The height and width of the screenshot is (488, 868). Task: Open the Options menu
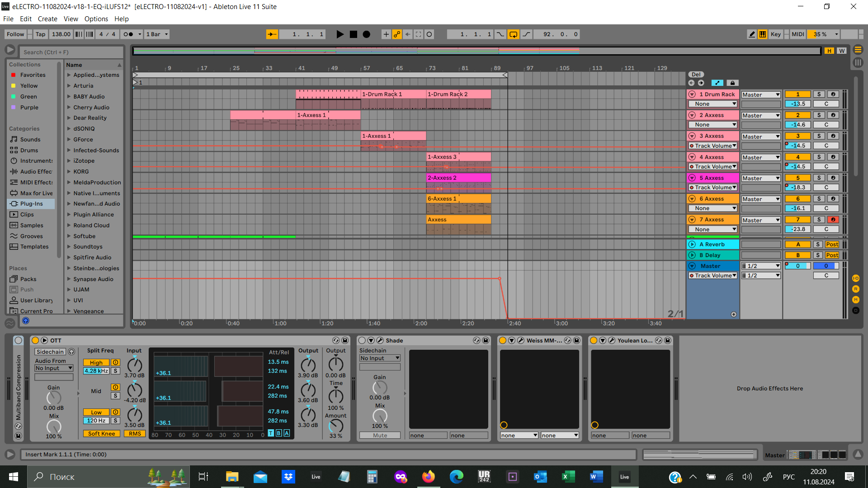pyautogui.click(x=96, y=19)
